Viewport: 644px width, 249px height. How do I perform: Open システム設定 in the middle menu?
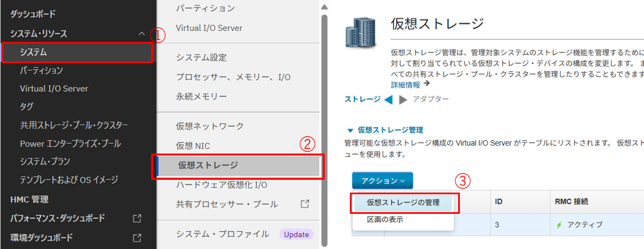(x=201, y=58)
